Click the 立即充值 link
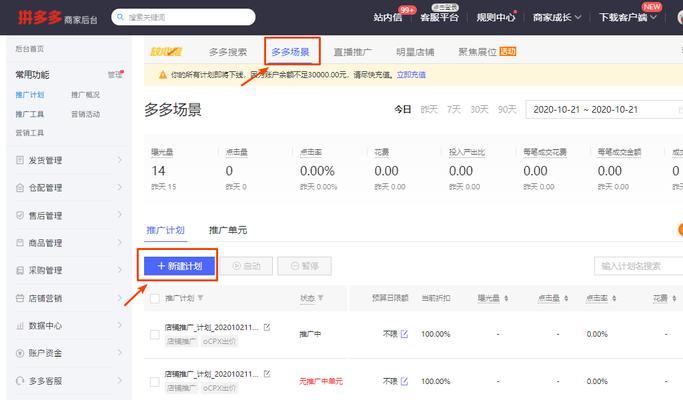The width and height of the screenshot is (683, 400). (x=411, y=75)
